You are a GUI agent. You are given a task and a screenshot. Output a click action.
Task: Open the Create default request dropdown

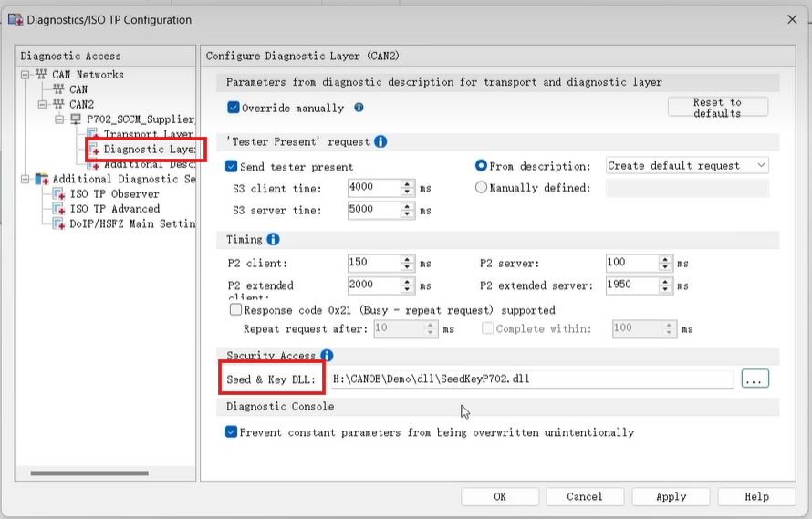687,166
